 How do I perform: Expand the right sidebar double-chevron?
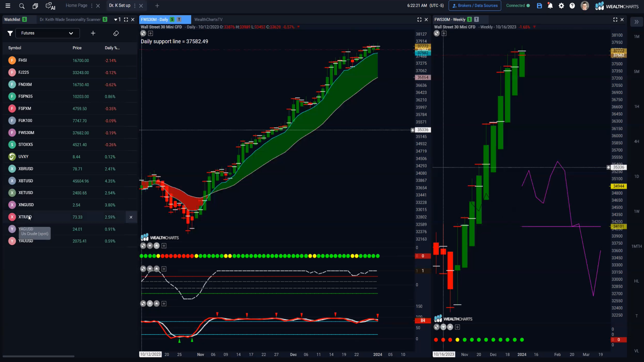click(x=636, y=22)
